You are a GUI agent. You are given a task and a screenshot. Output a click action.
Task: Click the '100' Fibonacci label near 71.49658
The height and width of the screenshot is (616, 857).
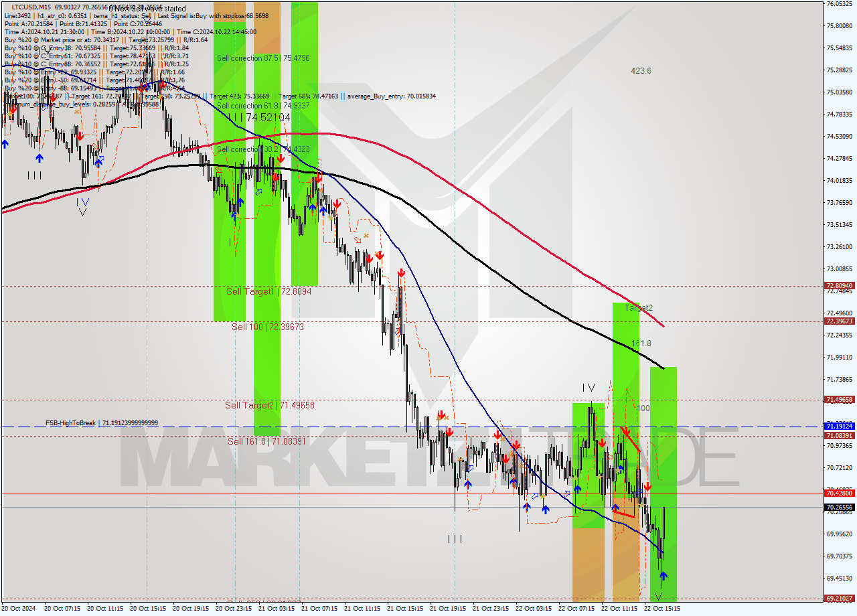[x=643, y=408]
